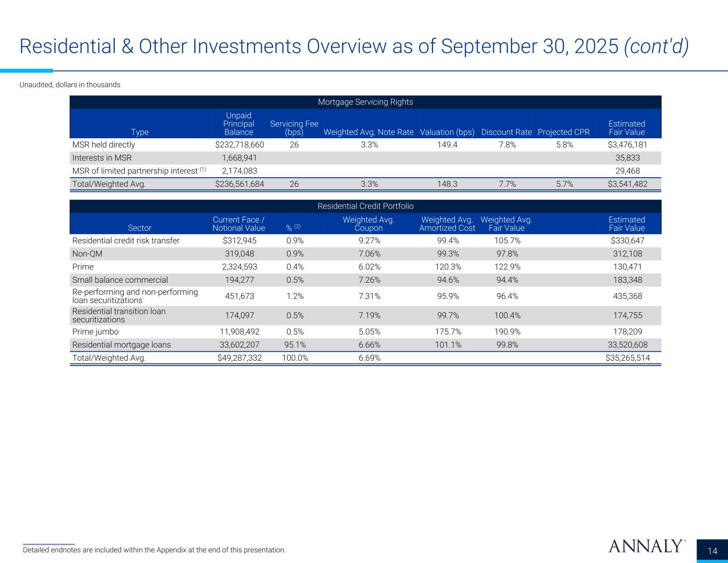Image resolution: width=728 pixels, height=563 pixels.
Task: Click the slide title text
Action: 354,47
